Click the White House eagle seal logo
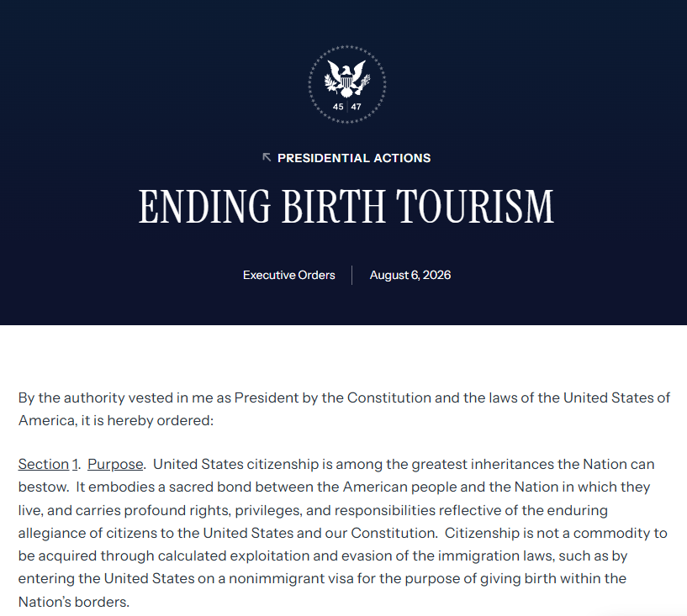The image size is (687, 616). pyautogui.click(x=347, y=84)
